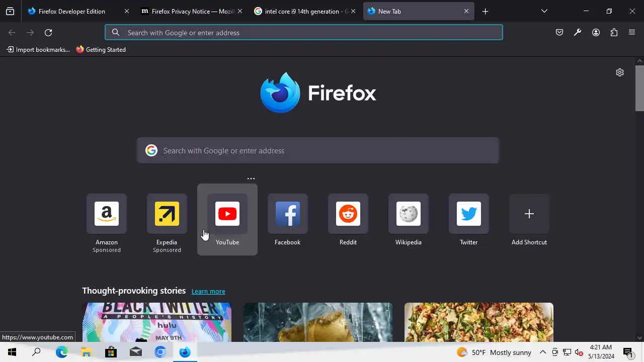Click Import bookmarks in bookmarks toolbar
This screenshot has height=362, width=644.
pos(38,50)
